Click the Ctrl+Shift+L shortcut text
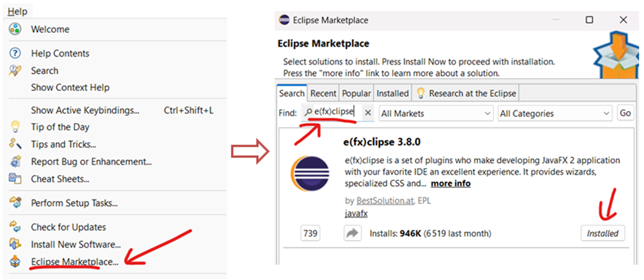 (x=188, y=110)
